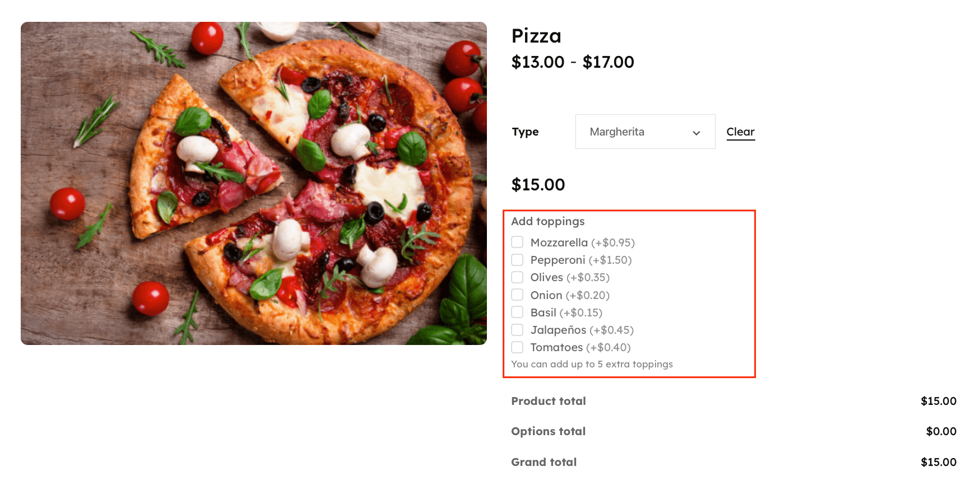Click the pizza product photo
The image size is (980, 485).
coord(253,183)
